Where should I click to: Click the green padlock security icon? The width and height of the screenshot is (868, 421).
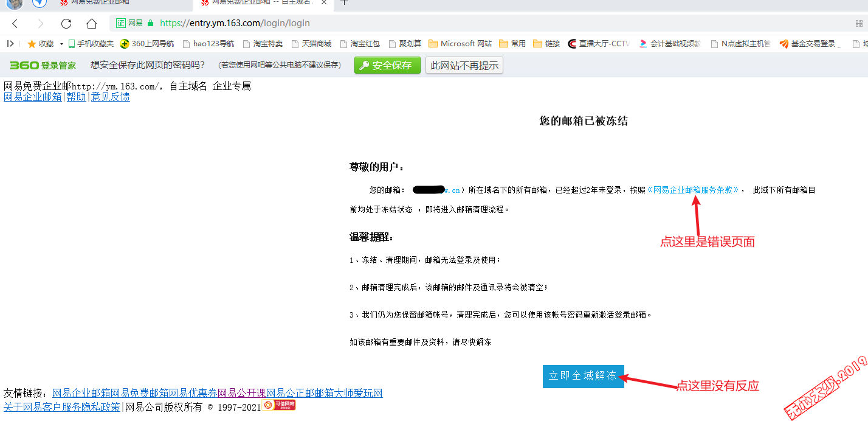tap(151, 23)
